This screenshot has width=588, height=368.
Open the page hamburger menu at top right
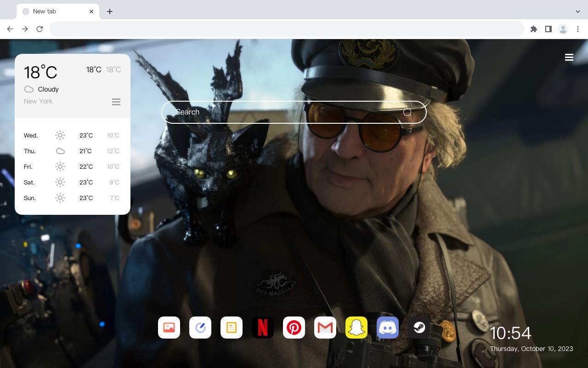click(569, 57)
